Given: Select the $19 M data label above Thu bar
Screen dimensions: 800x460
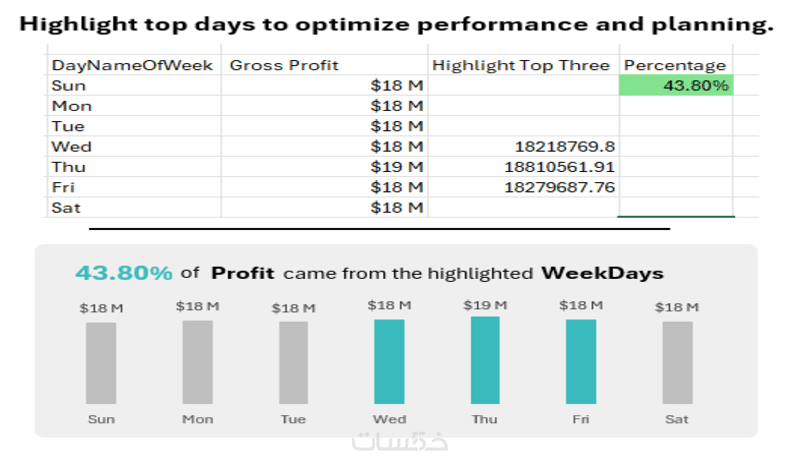Looking at the screenshot, I should click(485, 304).
